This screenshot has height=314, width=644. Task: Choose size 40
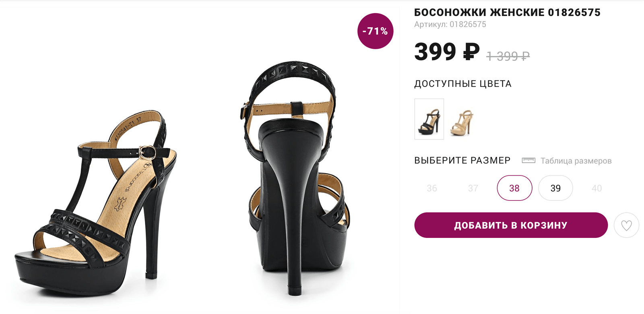click(x=597, y=188)
